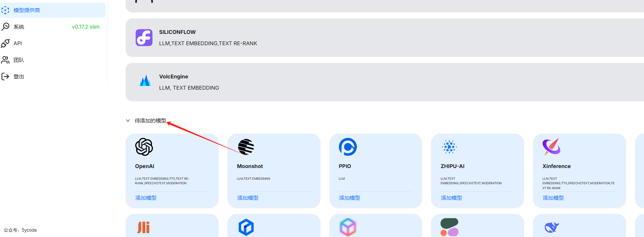Click the OpenAI card title
This screenshot has height=237, width=644.
coord(144,166)
